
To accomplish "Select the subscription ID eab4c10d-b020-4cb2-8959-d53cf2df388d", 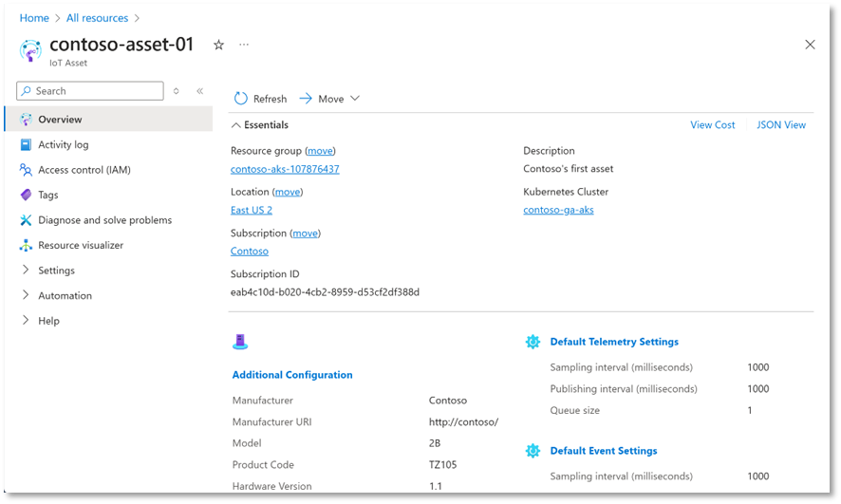I will point(325,292).
